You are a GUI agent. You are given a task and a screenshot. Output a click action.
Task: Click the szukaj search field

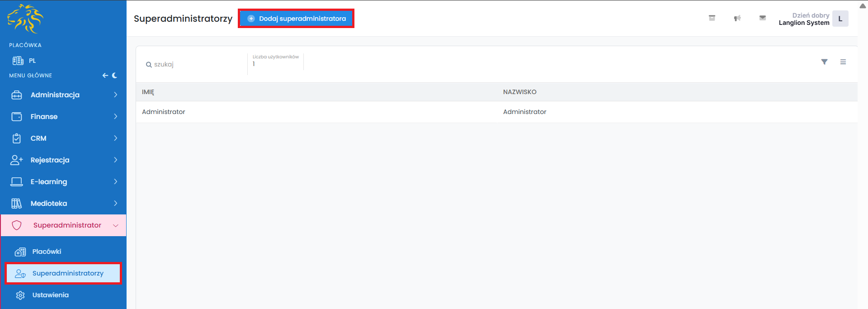point(194,64)
